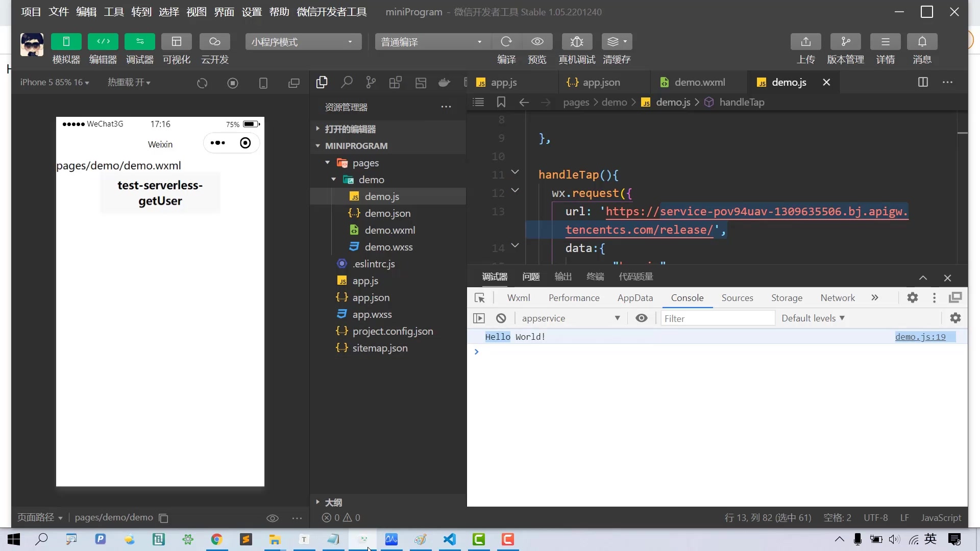Image resolution: width=980 pixels, height=551 pixels.
Task: Open the 小程序模式 mode dropdown
Action: point(303,42)
